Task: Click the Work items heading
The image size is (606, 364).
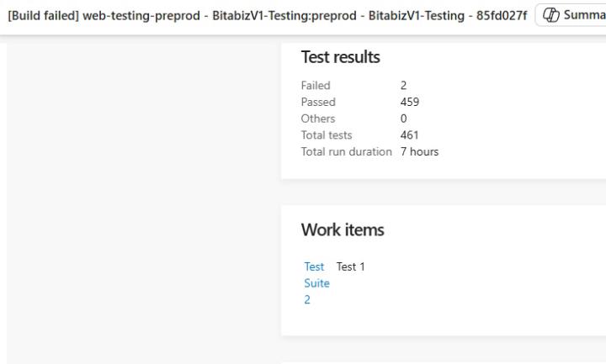Action: point(343,229)
